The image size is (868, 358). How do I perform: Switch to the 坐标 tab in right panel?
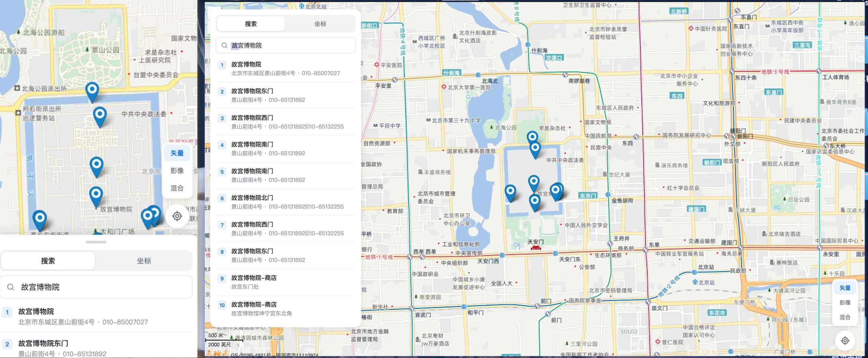[x=320, y=24]
